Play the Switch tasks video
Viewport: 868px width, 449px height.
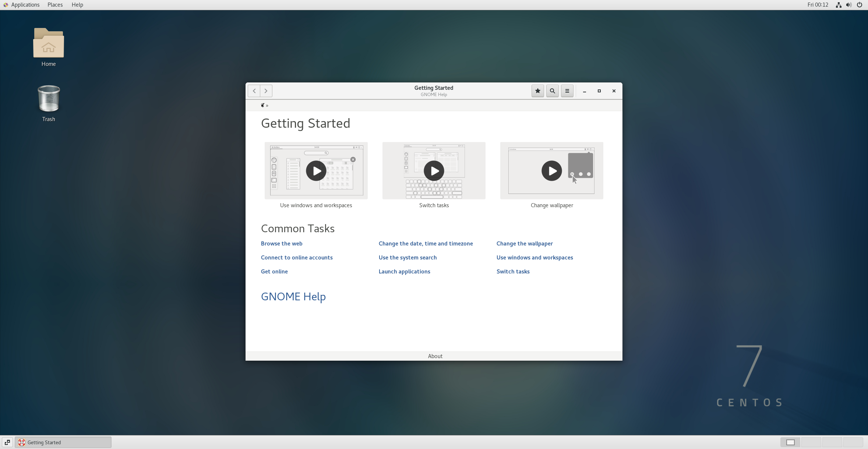434,171
